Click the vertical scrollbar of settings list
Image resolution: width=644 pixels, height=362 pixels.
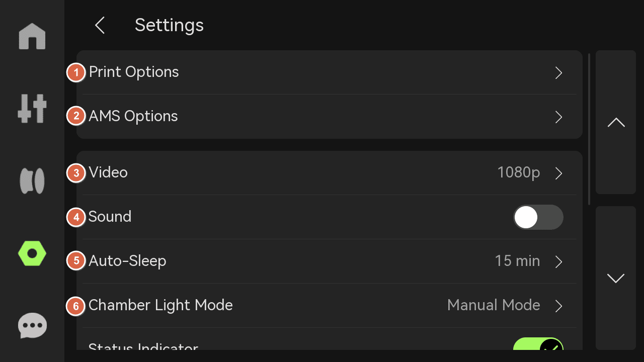pos(589,129)
